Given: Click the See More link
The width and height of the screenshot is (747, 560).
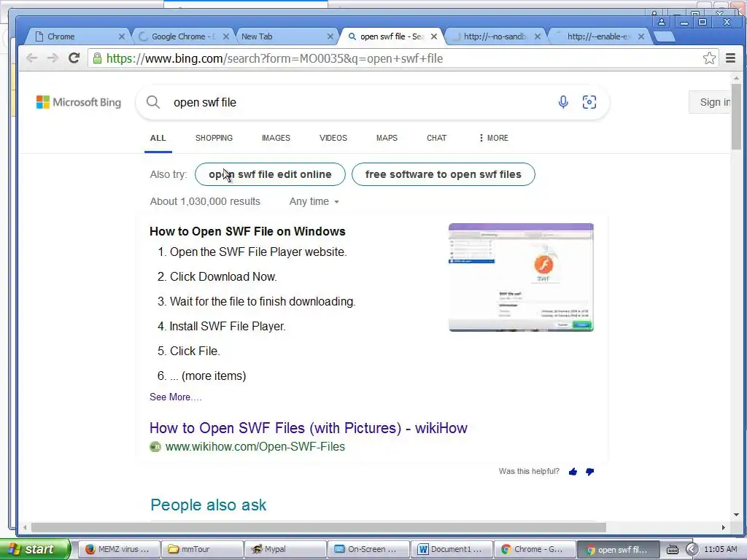Looking at the screenshot, I should (175, 397).
